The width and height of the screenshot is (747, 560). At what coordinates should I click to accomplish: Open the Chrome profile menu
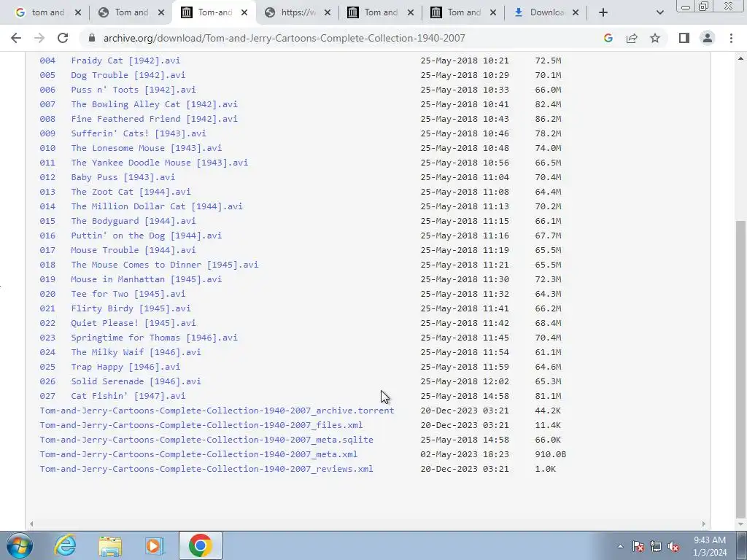click(708, 38)
